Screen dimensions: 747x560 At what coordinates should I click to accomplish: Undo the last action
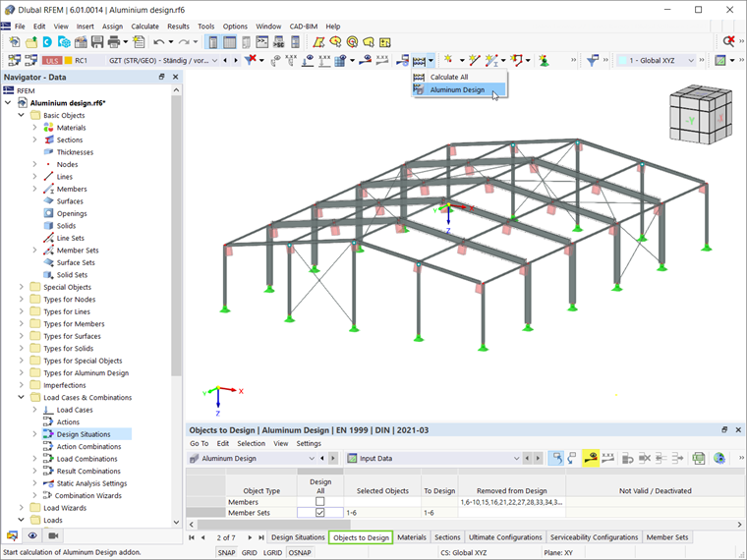tap(158, 42)
